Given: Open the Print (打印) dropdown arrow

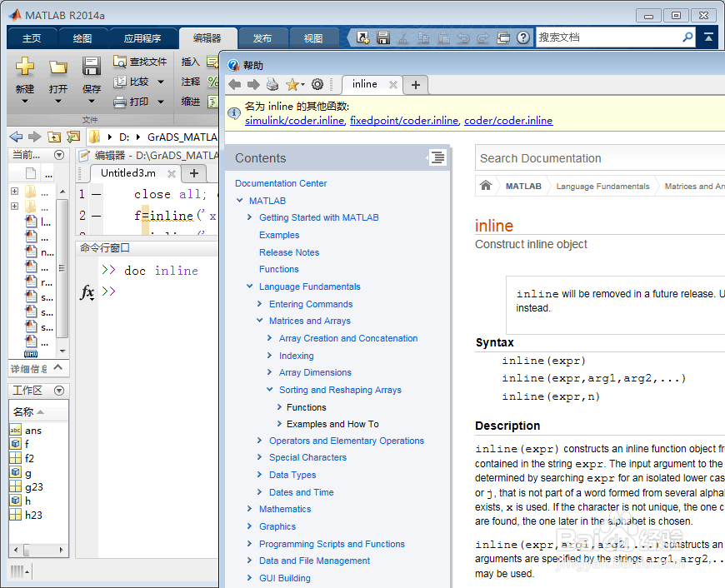Looking at the screenshot, I should coord(161,102).
